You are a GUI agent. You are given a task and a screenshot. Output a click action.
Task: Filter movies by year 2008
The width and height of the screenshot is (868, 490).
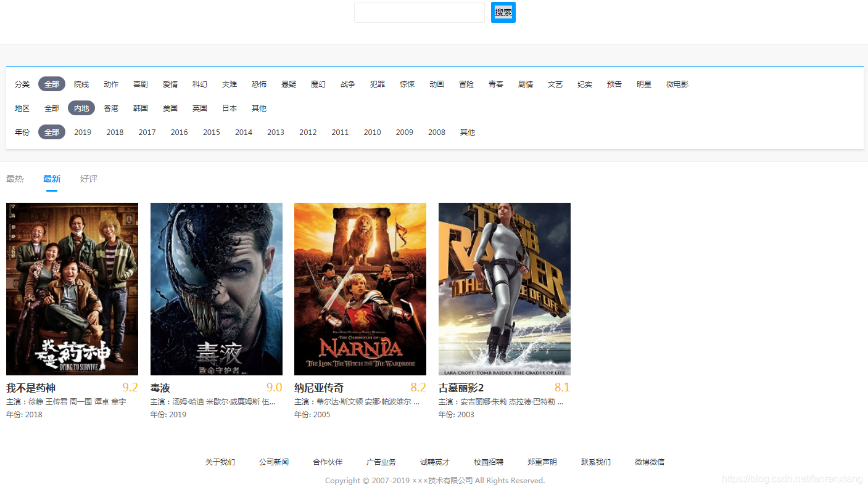click(437, 132)
